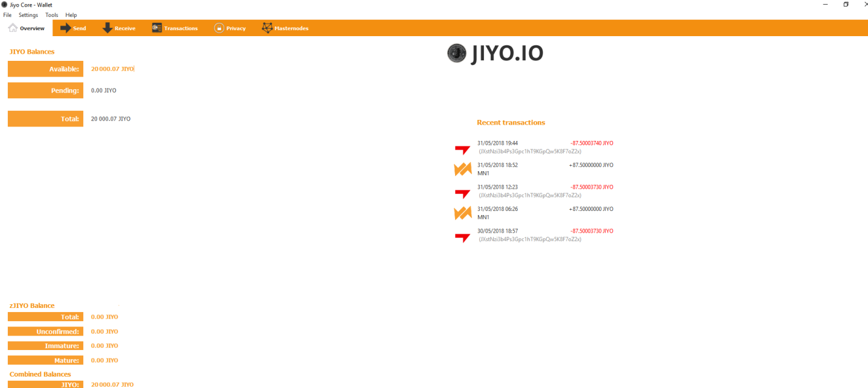Select the -87.50003740 JIYO amount
Screen dimensions: 868x388
(591, 143)
